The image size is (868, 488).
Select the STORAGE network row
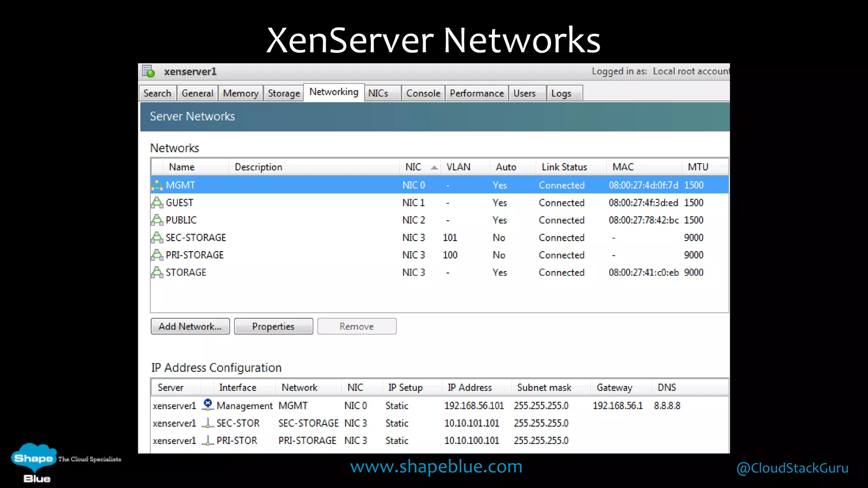pos(440,272)
